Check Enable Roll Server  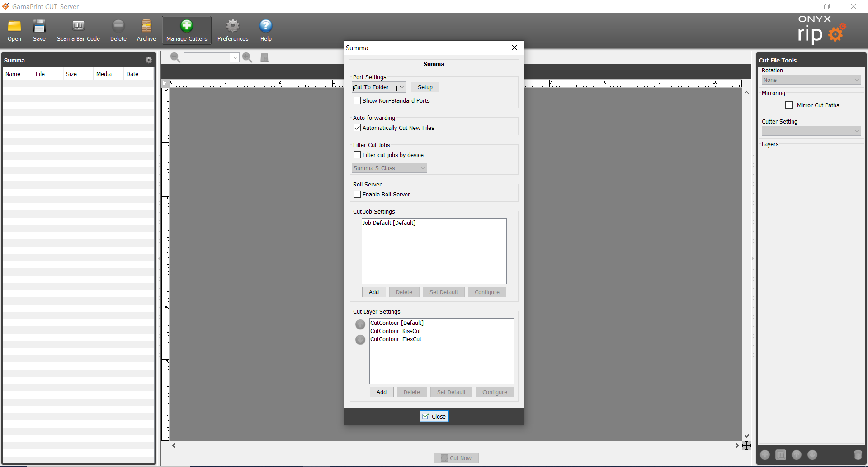coord(357,194)
